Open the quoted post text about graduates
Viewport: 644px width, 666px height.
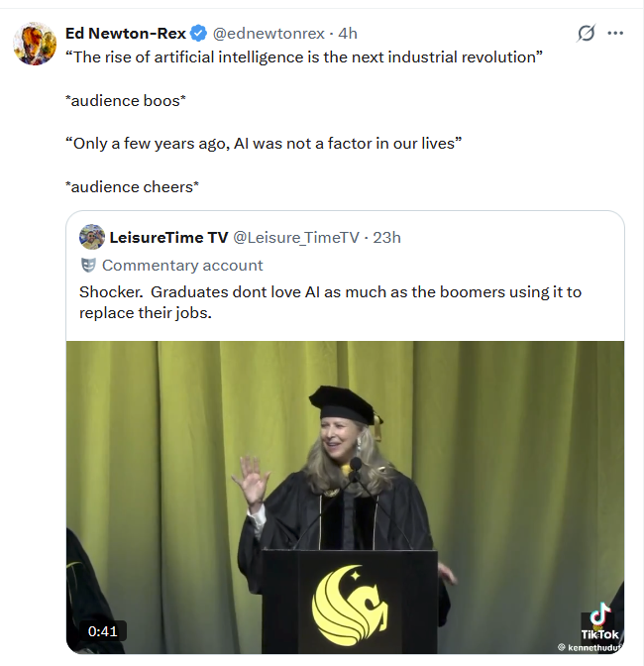[330, 302]
